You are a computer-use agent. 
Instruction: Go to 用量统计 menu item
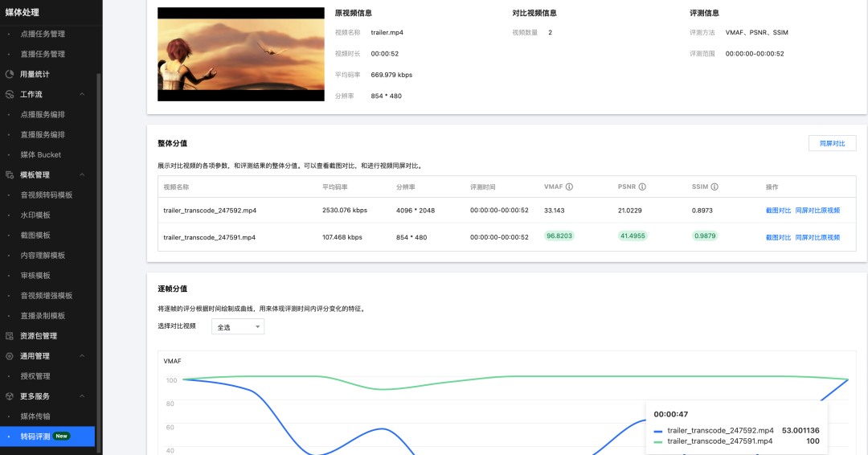35,74
